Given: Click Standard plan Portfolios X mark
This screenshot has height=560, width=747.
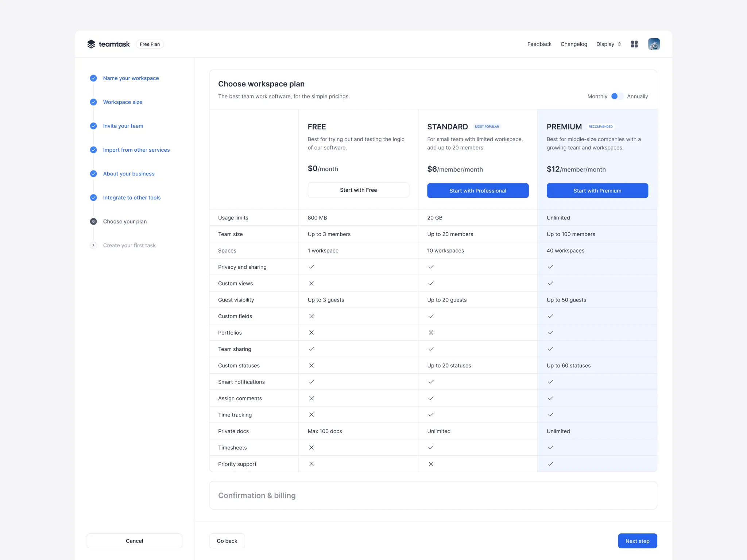Looking at the screenshot, I should coord(431,332).
